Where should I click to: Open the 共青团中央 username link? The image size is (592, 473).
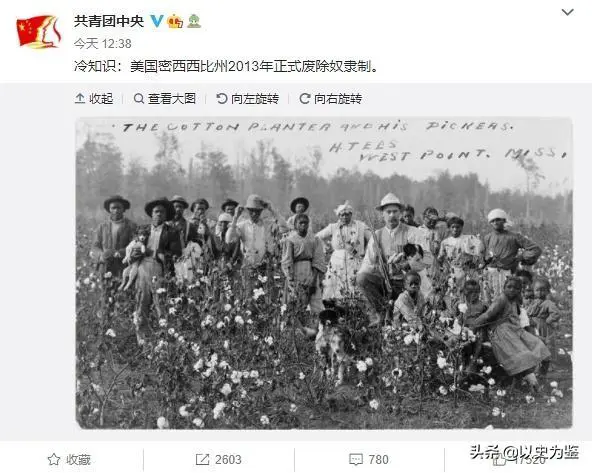click(x=109, y=21)
